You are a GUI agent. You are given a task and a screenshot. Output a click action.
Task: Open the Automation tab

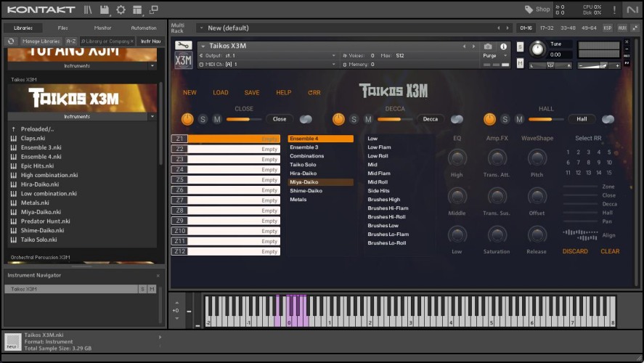click(x=143, y=28)
